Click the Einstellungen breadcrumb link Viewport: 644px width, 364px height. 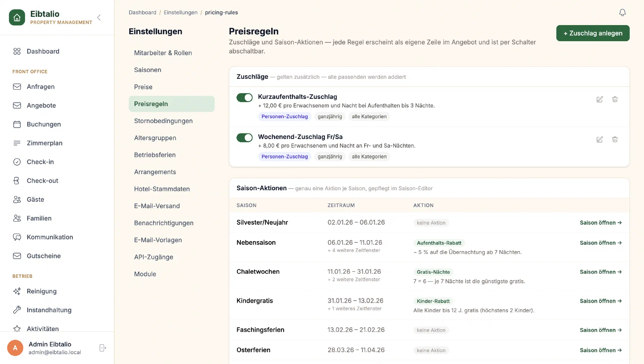[x=181, y=13]
